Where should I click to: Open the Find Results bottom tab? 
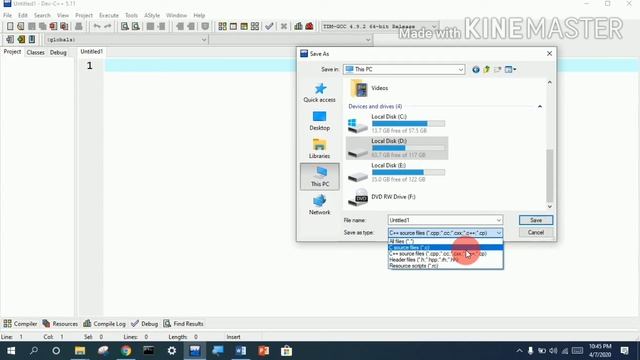183,324
